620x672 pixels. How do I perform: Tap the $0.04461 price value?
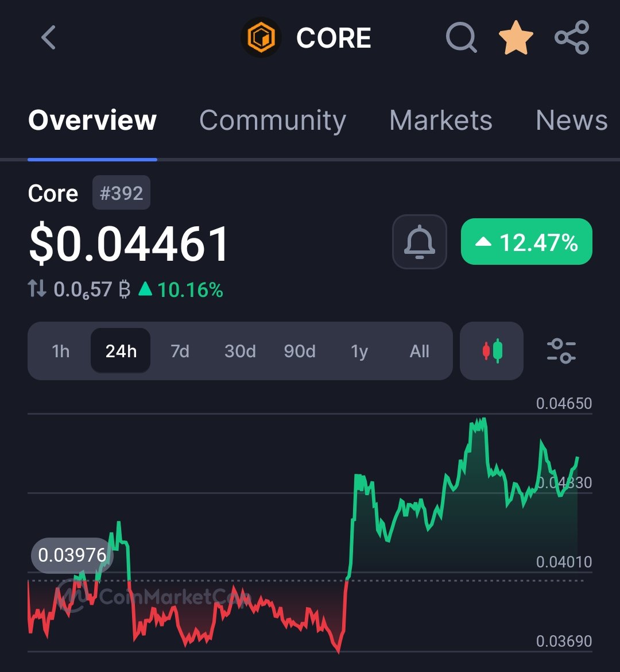[129, 243]
